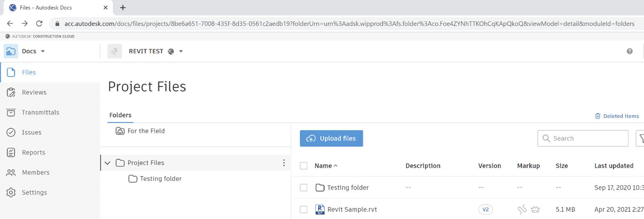
Task: Tick the Testing folder row checkbox
Action: (304, 187)
